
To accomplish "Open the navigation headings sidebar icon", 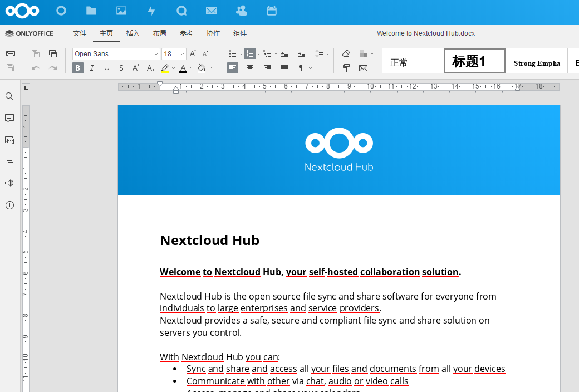I will coord(9,161).
